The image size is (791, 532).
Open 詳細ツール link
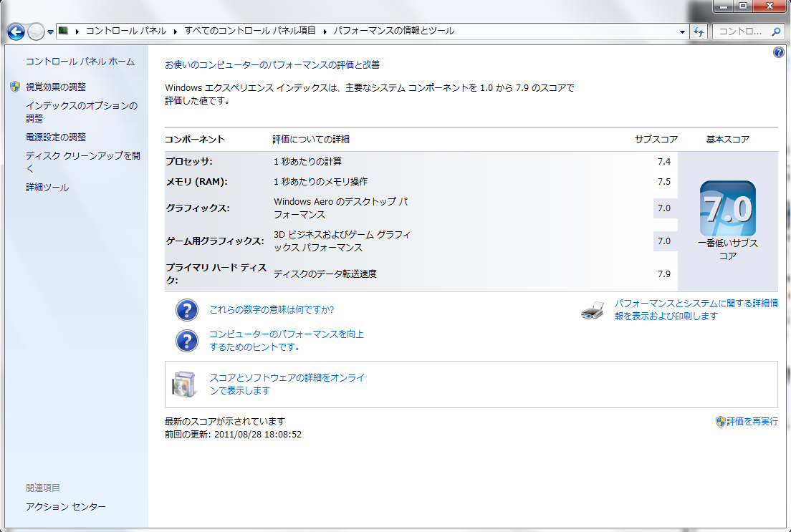tap(47, 188)
